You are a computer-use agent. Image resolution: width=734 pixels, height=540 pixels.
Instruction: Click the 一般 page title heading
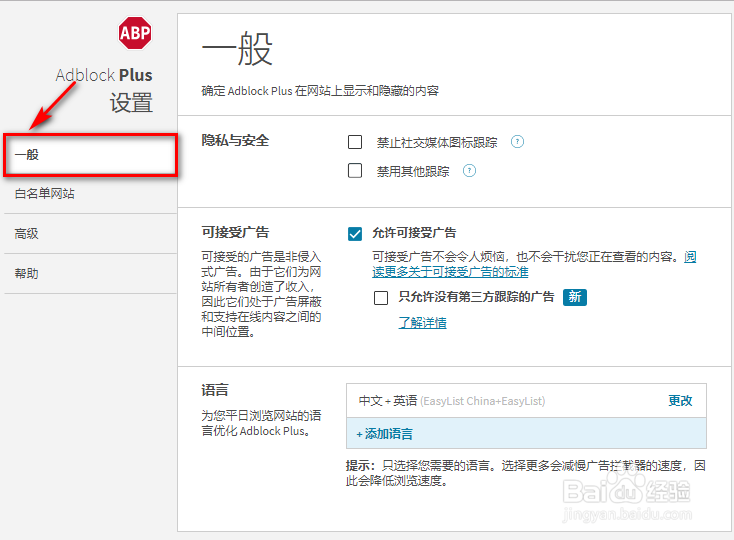237,50
